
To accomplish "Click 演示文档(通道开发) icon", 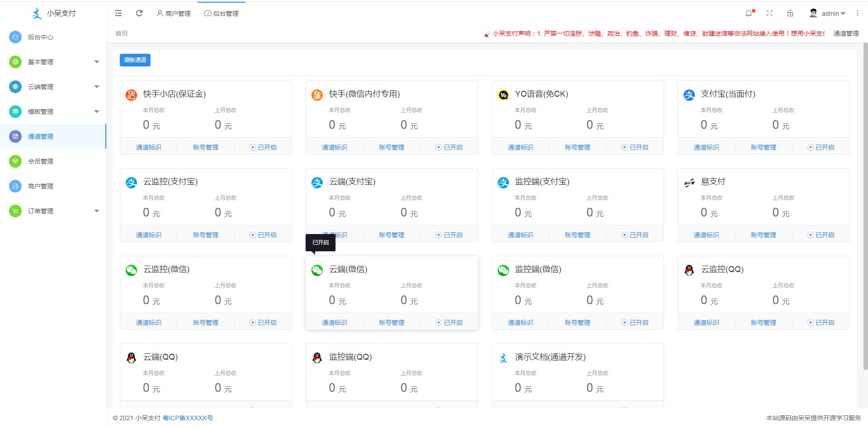I will point(503,358).
